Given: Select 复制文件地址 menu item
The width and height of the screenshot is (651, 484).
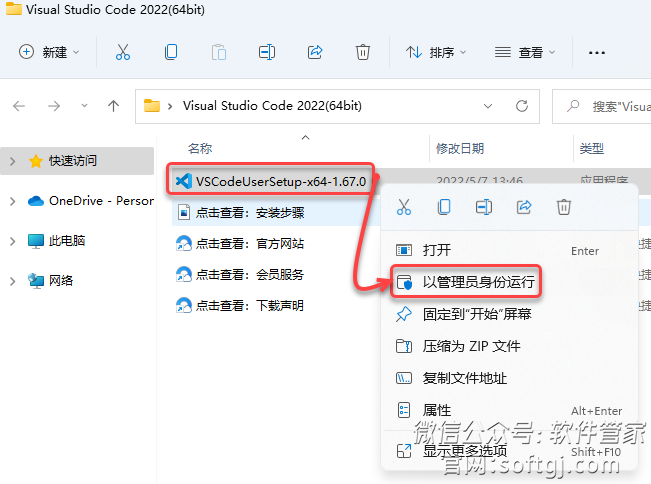Looking at the screenshot, I should [509, 378].
